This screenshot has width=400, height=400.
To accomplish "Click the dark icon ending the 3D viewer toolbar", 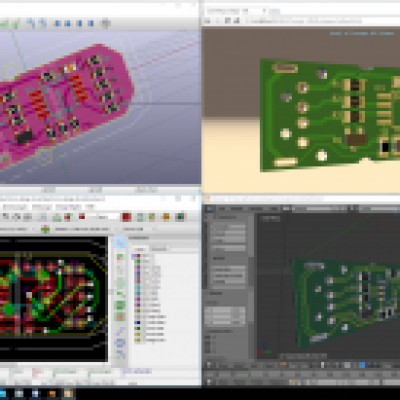I will 105,23.
